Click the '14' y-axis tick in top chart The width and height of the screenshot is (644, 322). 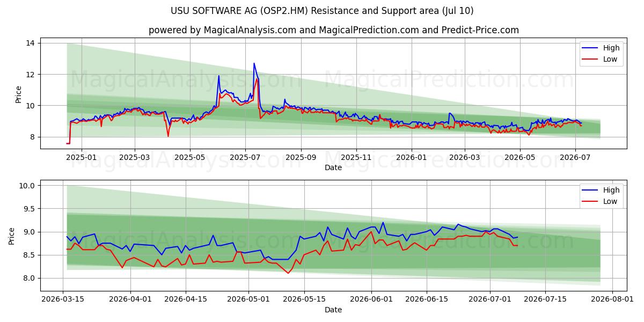31,43
